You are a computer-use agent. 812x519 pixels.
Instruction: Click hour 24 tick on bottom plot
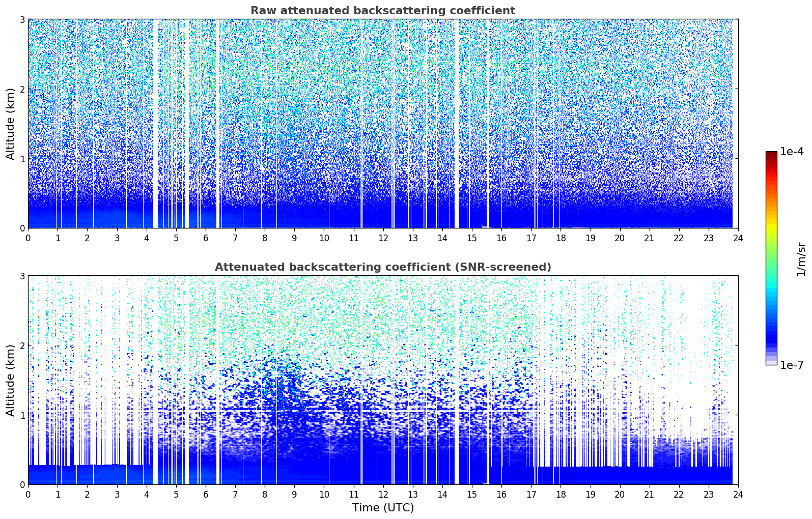coord(738,494)
